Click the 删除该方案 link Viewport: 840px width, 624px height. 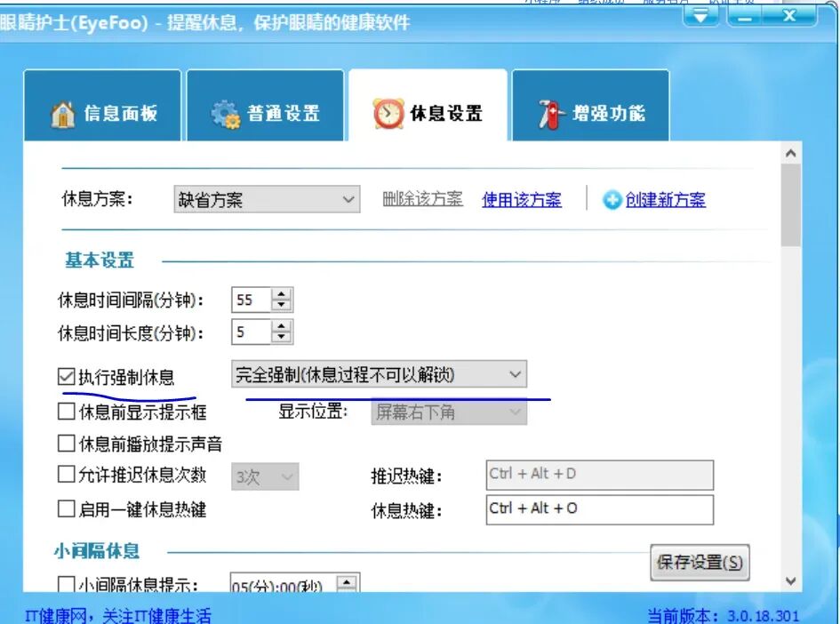pyautogui.click(x=423, y=199)
